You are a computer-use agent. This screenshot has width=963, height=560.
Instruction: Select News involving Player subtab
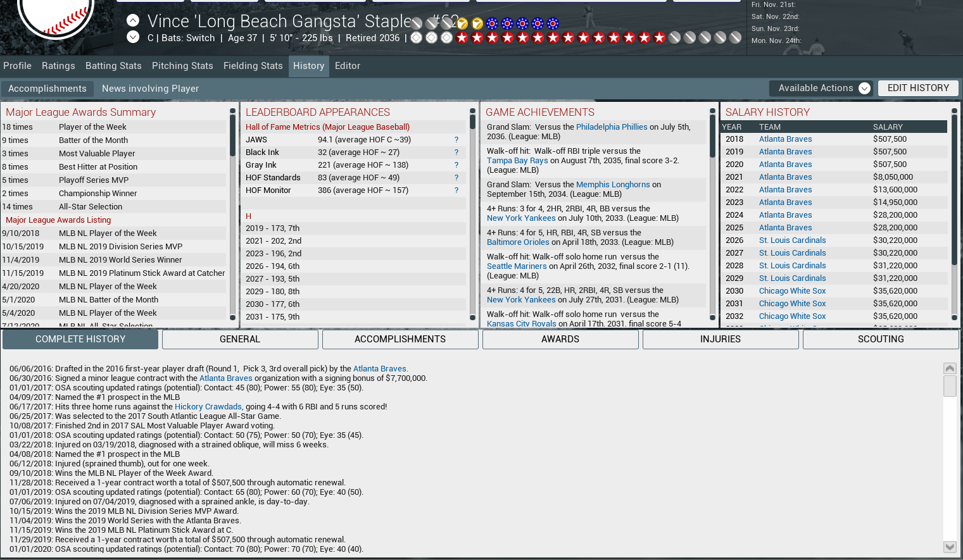point(150,89)
